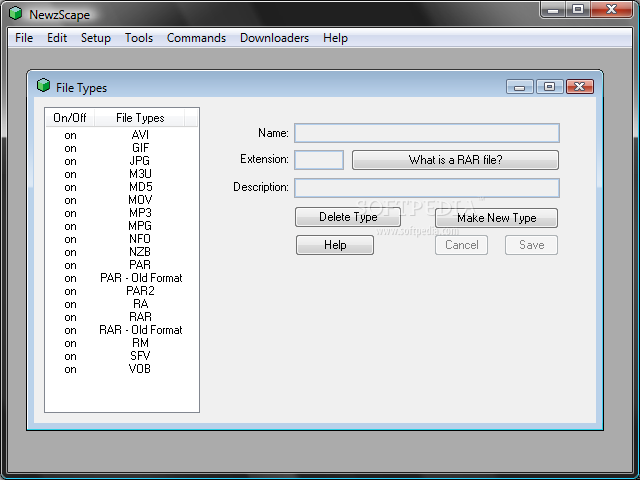Click the Make New Type button
The height and width of the screenshot is (480, 640).
point(496,218)
